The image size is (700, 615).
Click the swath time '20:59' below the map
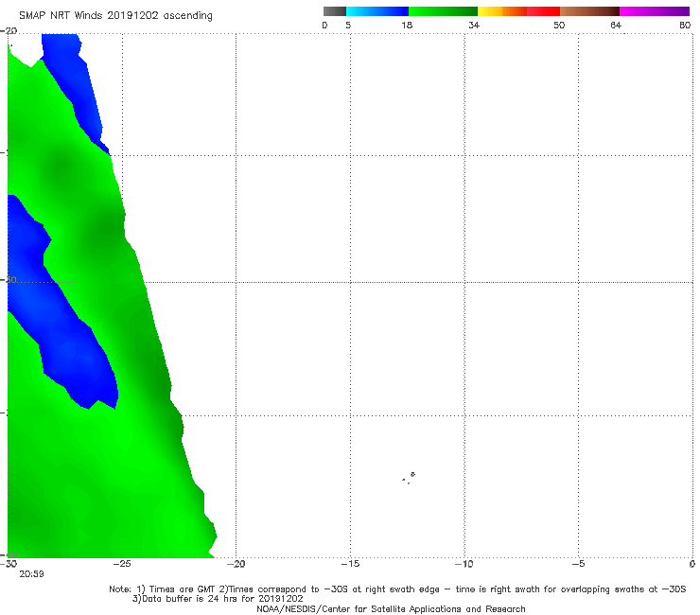pyautogui.click(x=31, y=574)
